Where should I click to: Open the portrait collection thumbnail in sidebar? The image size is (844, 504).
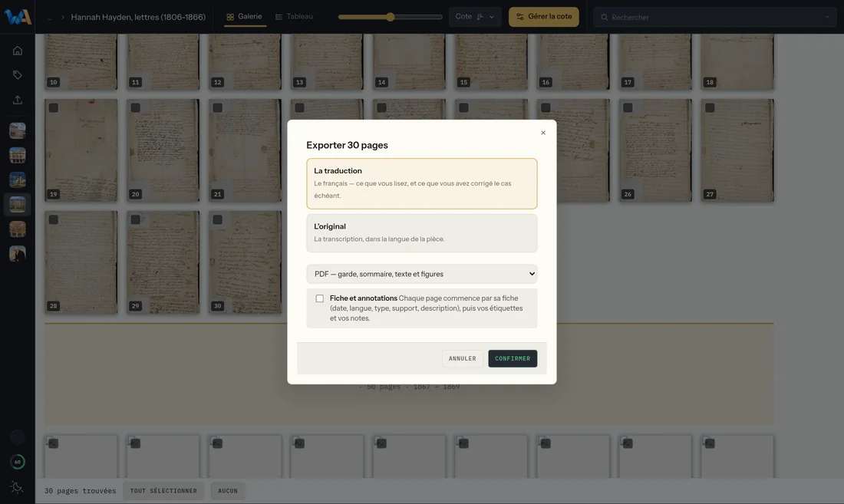coord(17,254)
